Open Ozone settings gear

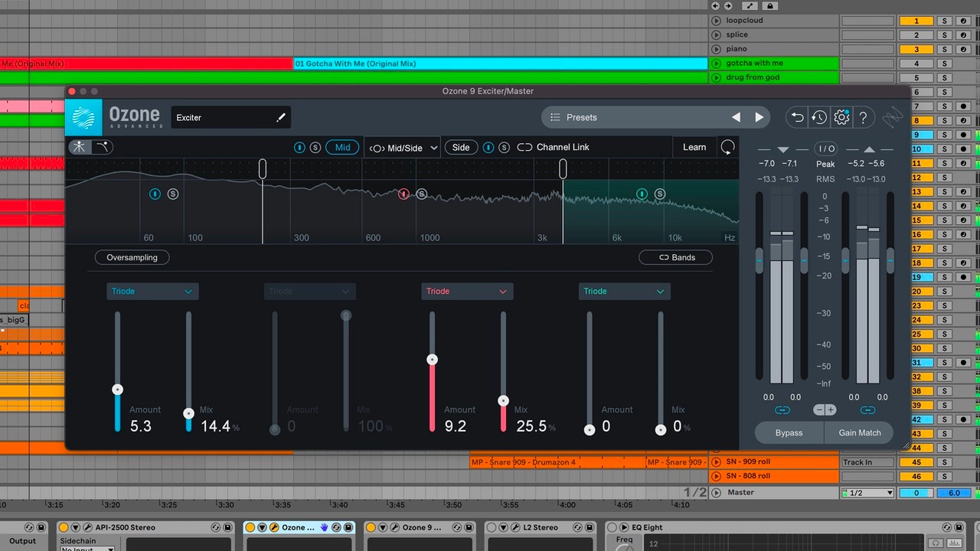(841, 117)
